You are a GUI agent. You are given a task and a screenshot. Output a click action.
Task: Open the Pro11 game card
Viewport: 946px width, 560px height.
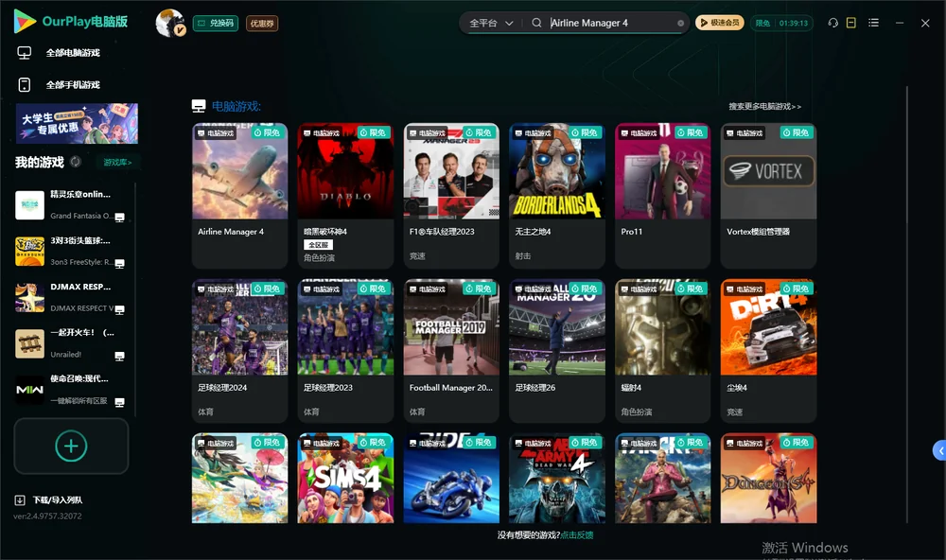662,196
